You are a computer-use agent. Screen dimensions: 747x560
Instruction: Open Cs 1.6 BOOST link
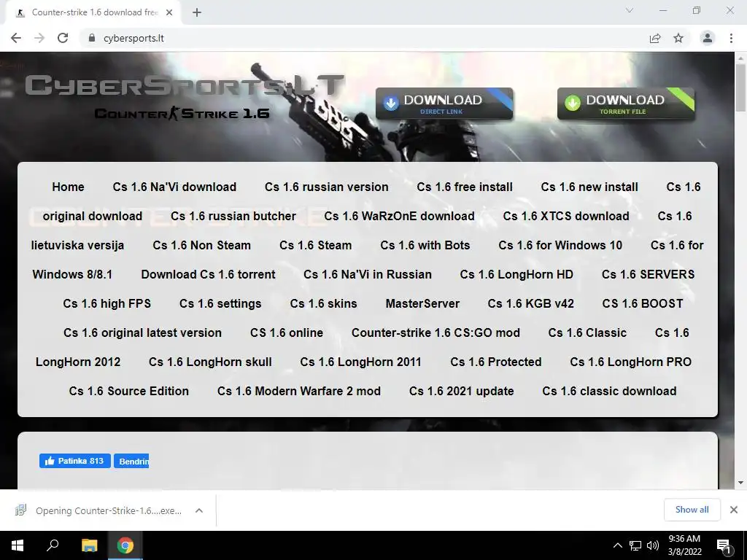(x=643, y=303)
